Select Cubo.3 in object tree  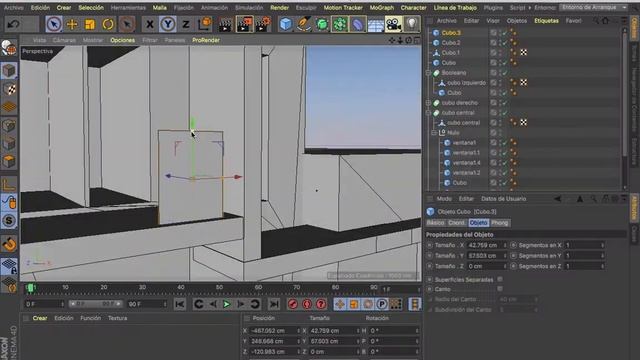point(451,33)
